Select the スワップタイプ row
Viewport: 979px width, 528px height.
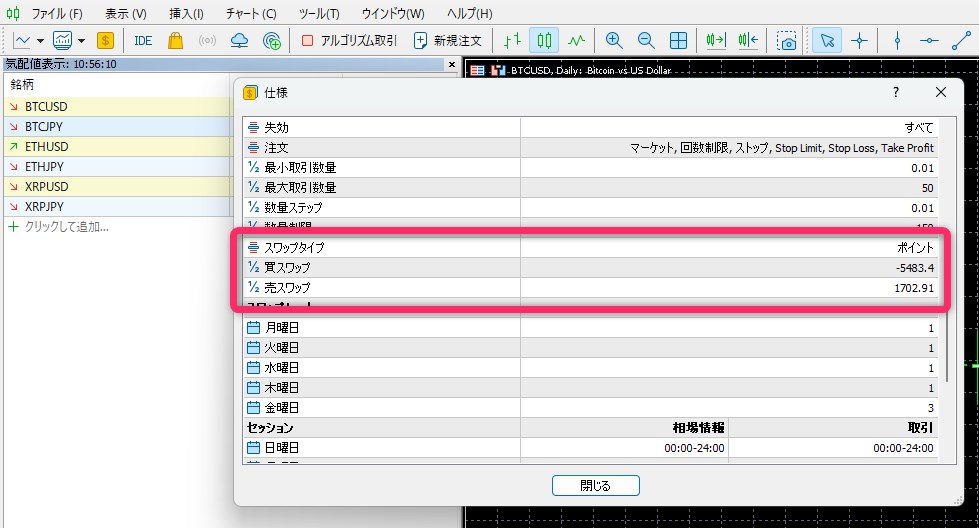point(591,248)
